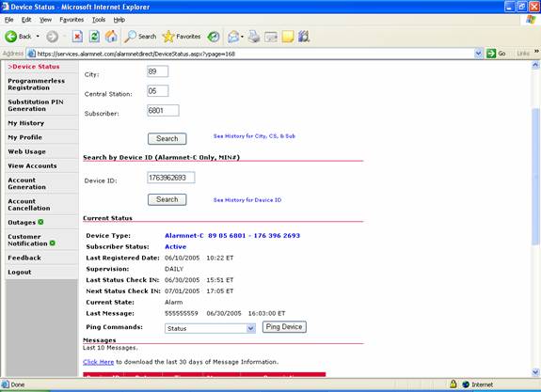Go to the Home page icon
541x392 pixels.
[x=111, y=37]
